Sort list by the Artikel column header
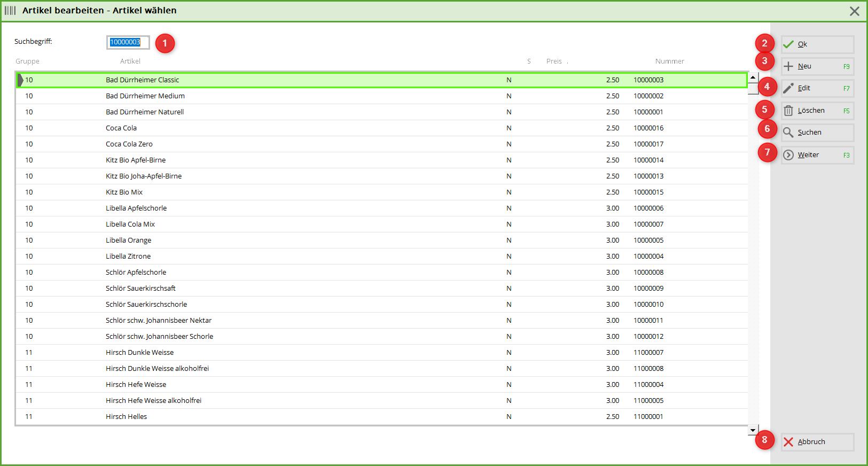This screenshot has height=466, width=868. [x=130, y=61]
